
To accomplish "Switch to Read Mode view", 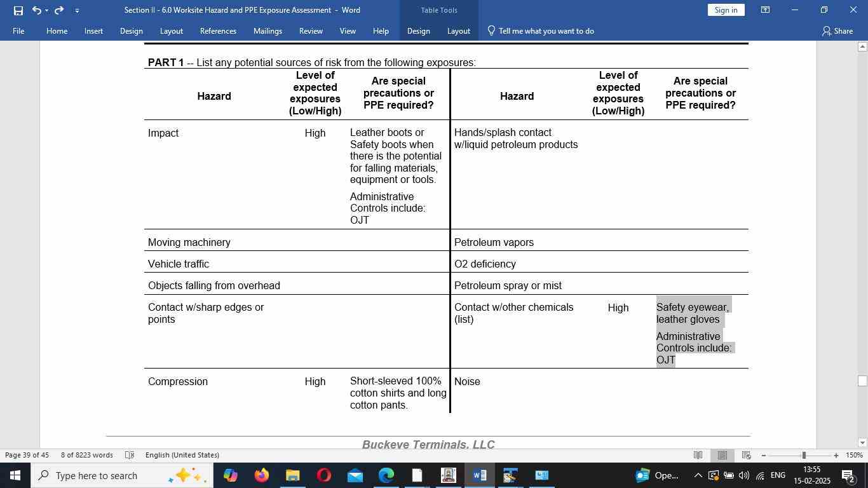I will point(698,455).
